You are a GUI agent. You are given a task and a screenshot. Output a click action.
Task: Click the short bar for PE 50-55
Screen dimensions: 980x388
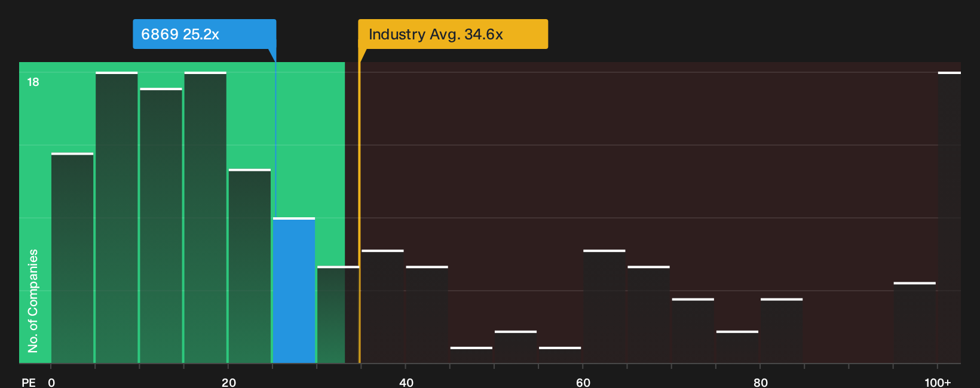point(516,347)
